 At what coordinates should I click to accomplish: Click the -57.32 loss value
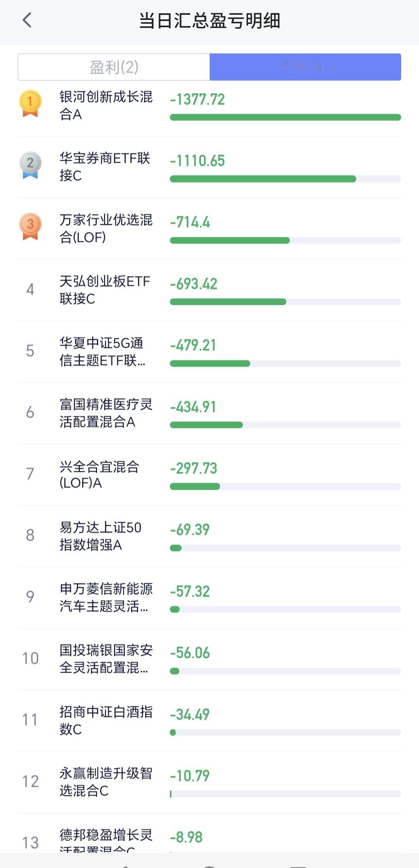click(190, 591)
